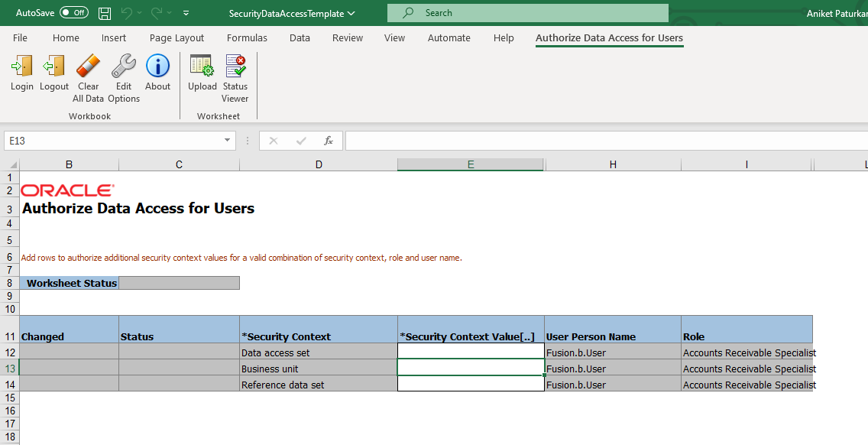Select column I header
Image resolution: width=868 pixels, height=445 pixels.
tap(747, 164)
